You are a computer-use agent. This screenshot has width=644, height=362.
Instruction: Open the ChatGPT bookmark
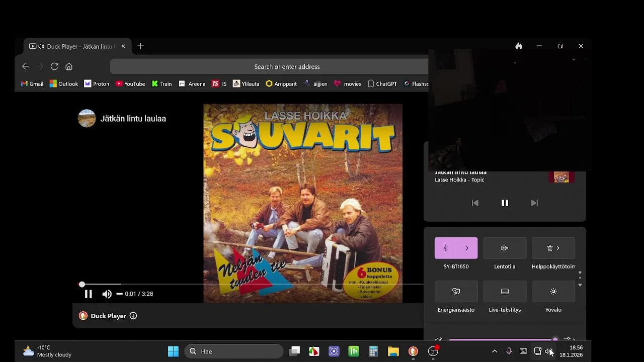pos(382,84)
